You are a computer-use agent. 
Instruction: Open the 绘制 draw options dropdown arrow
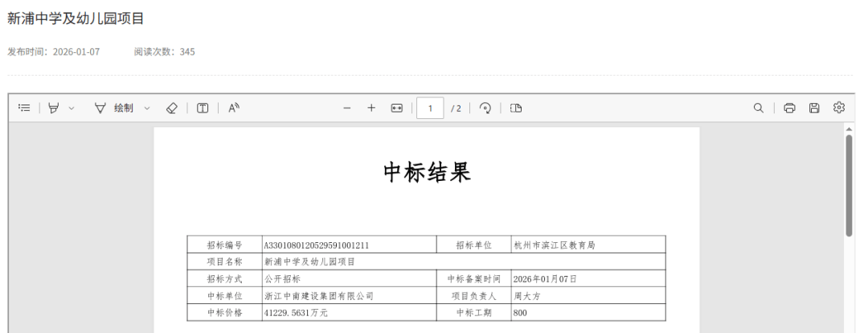point(146,108)
